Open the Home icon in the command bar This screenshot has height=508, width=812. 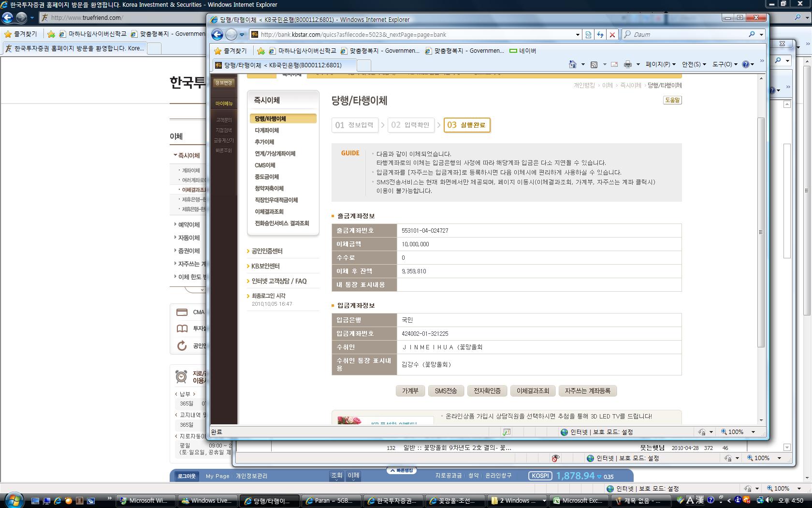point(572,64)
